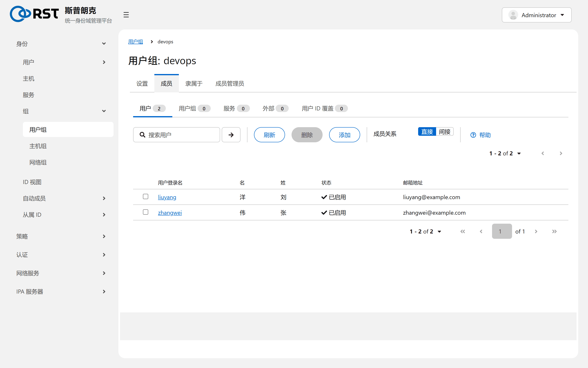Expand the 认证 sidebar section

61,255
